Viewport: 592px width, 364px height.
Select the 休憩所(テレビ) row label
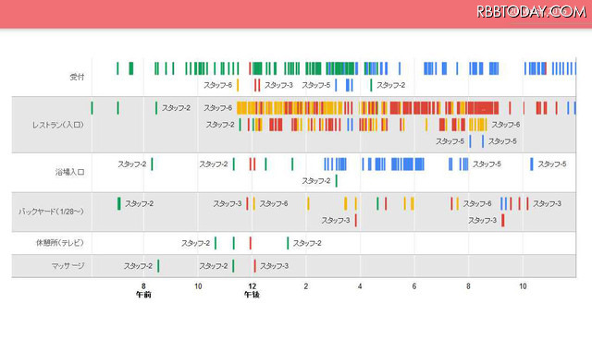pos(60,243)
